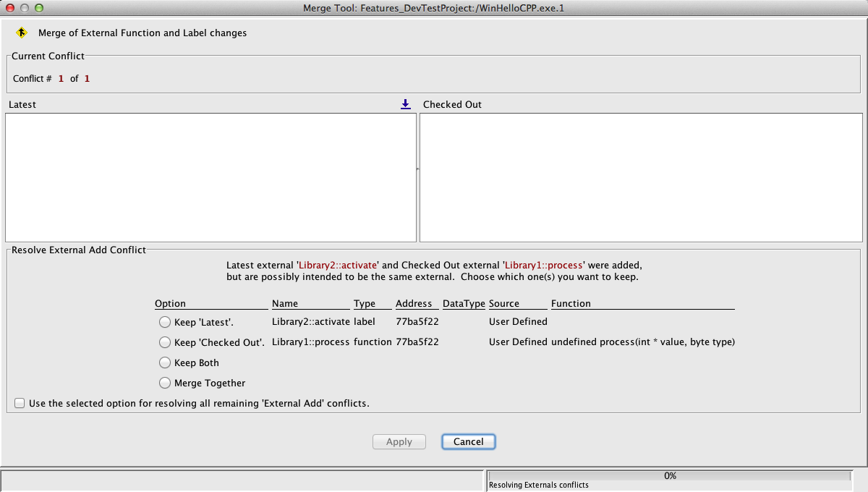Click inside the Latest listing panel
Image resolution: width=868 pixels, height=492 pixels.
(x=210, y=177)
